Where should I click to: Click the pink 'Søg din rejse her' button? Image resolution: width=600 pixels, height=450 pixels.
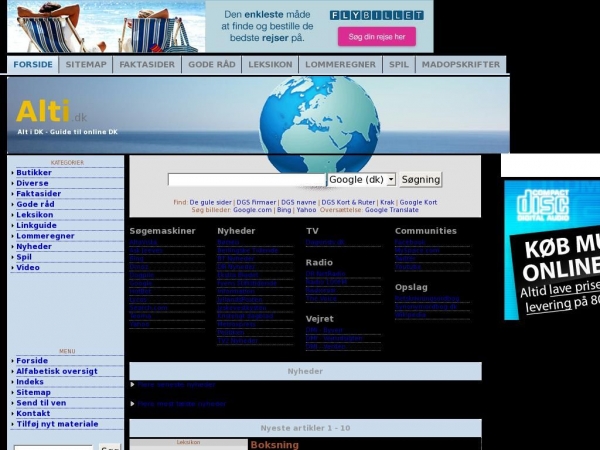pyautogui.click(x=377, y=37)
